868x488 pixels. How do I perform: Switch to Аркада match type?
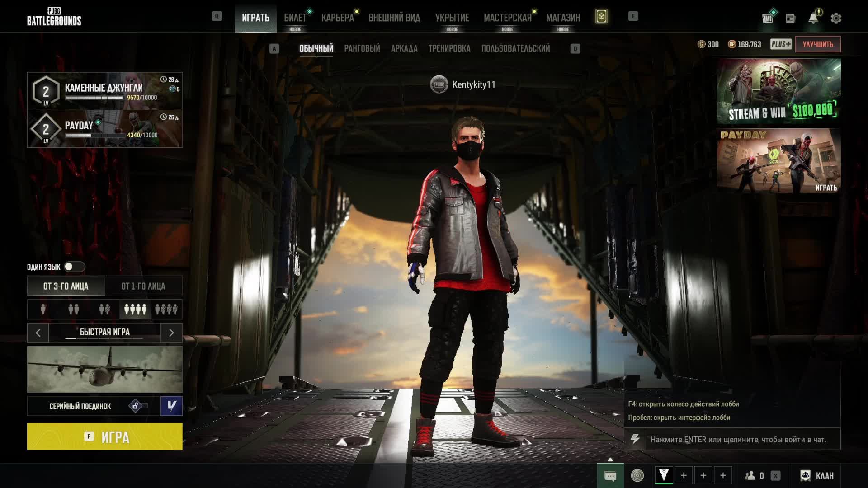pyautogui.click(x=404, y=48)
